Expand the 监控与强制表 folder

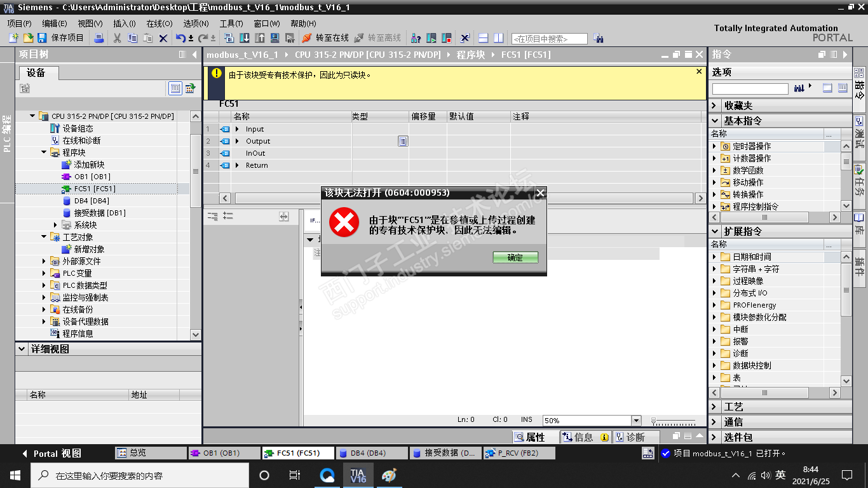tap(44, 297)
